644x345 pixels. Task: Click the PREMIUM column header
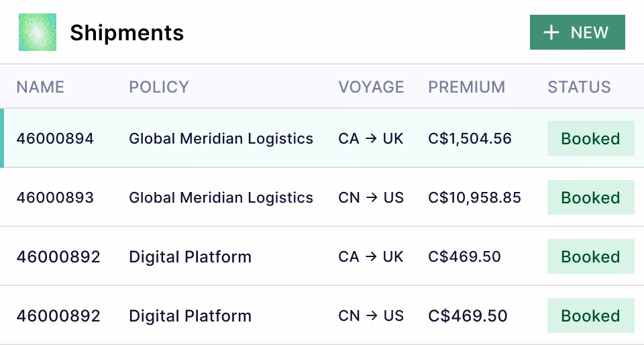coord(466,87)
